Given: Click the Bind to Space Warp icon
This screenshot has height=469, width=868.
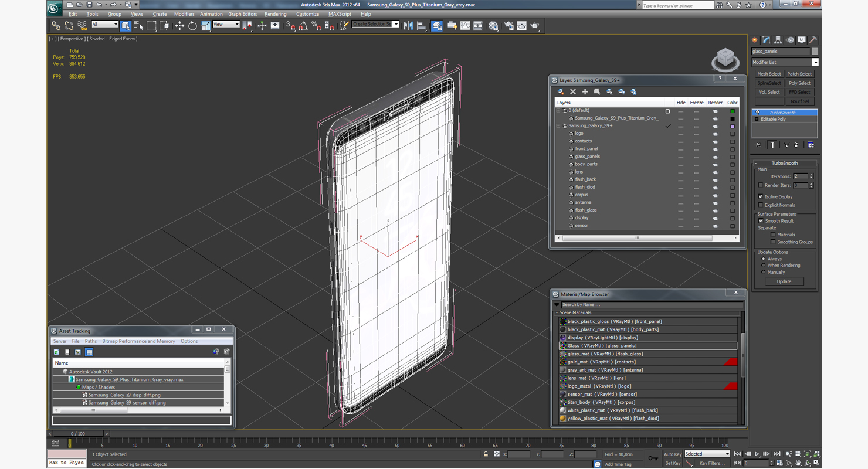Looking at the screenshot, I should pos(82,26).
